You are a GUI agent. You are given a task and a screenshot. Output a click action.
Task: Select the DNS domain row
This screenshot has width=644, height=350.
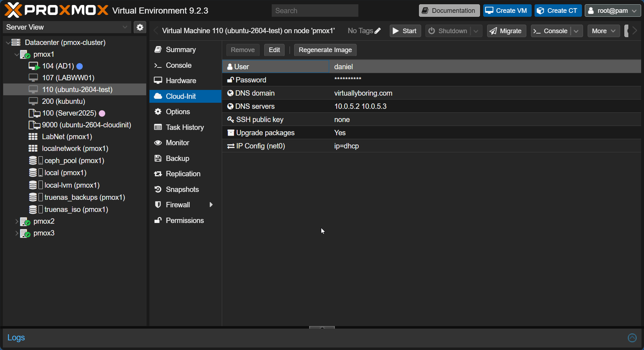[431, 93]
